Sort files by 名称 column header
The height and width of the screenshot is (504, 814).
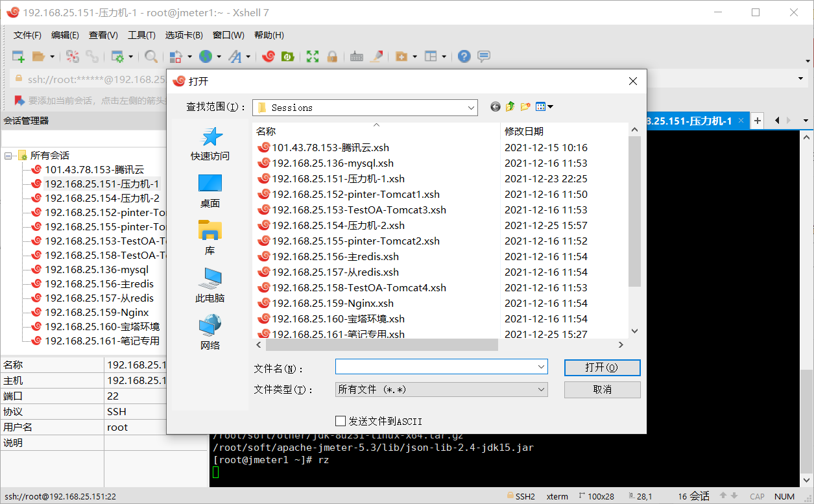tap(376, 131)
